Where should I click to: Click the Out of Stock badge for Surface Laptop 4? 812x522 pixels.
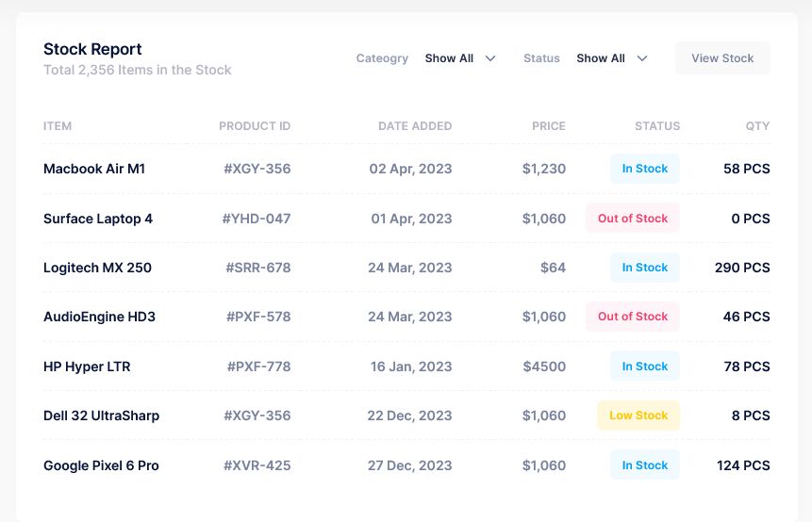coord(633,218)
